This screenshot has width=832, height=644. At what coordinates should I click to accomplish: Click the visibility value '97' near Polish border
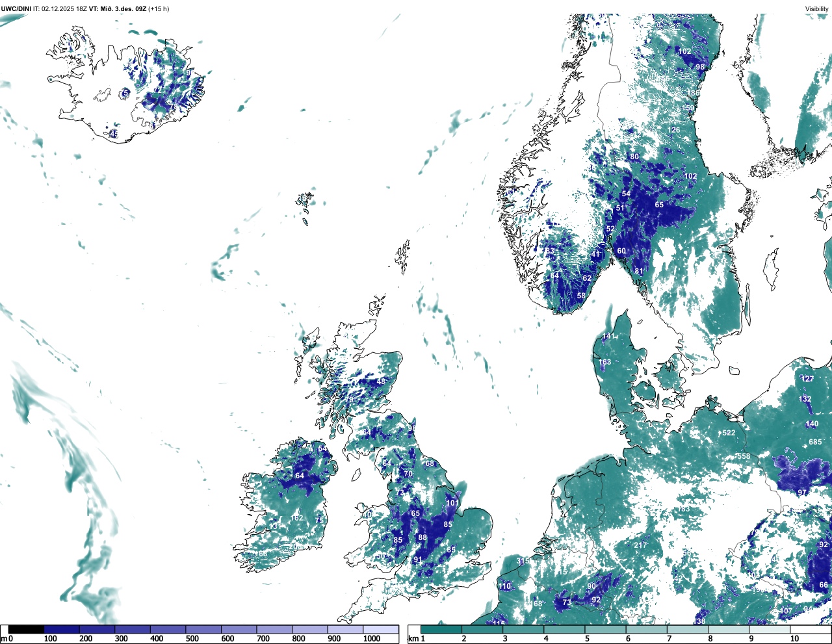coord(802,493)
